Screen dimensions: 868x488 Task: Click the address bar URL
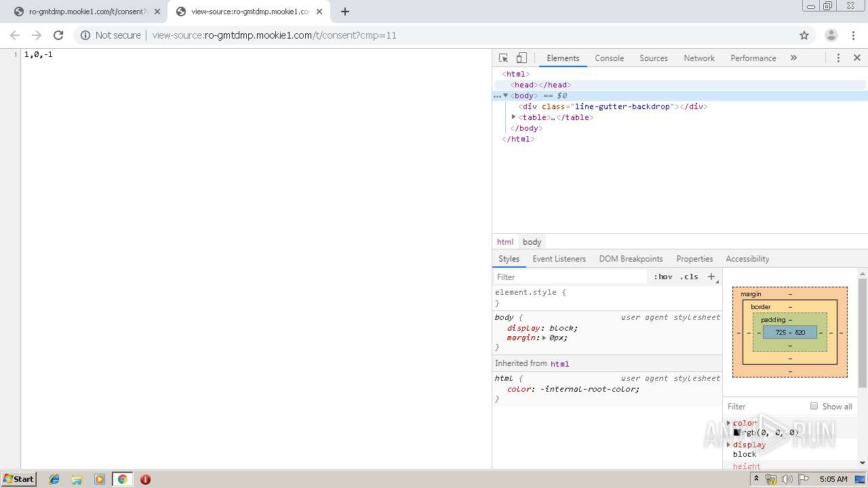[274, 35]
